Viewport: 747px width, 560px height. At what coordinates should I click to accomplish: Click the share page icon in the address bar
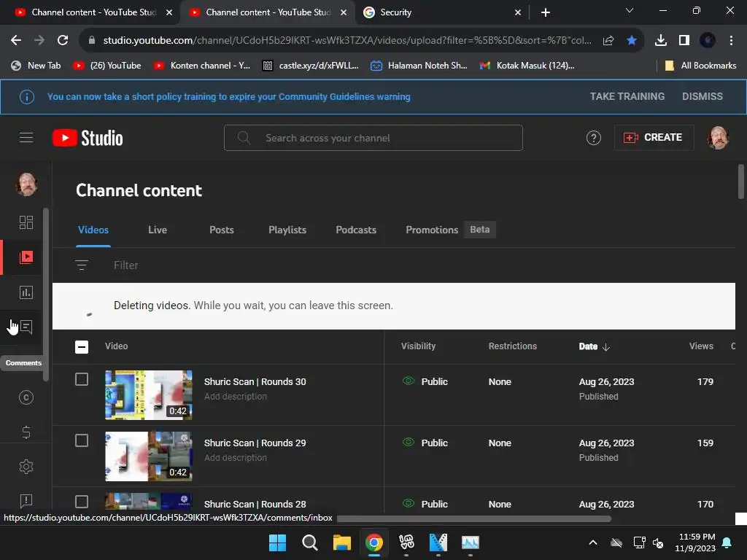(608, 41)
